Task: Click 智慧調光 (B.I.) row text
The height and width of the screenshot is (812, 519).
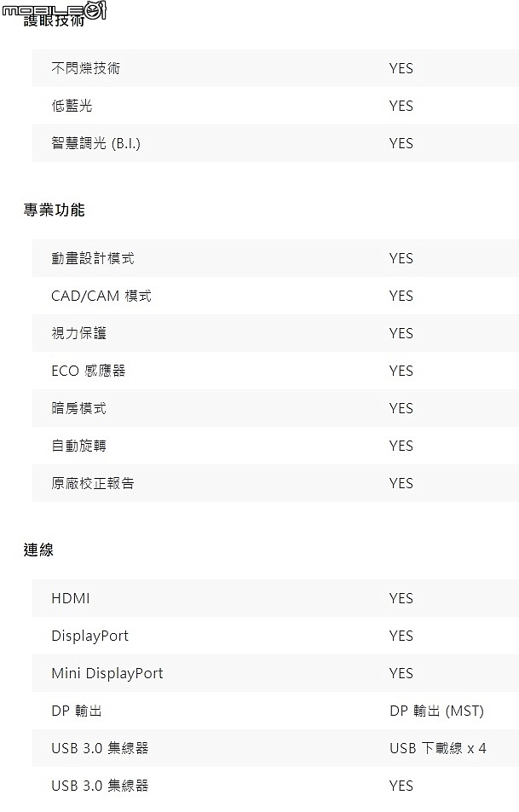Action: (95, 143)
